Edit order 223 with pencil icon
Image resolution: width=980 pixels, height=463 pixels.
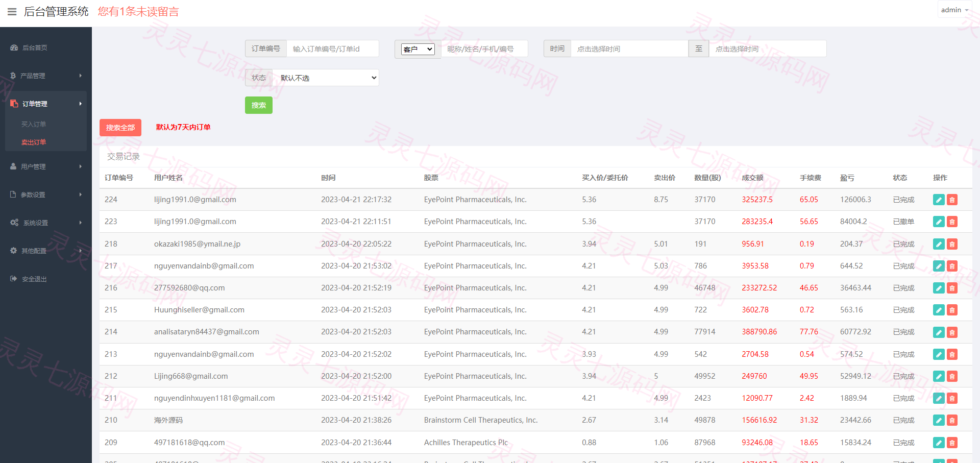[939, 222]
